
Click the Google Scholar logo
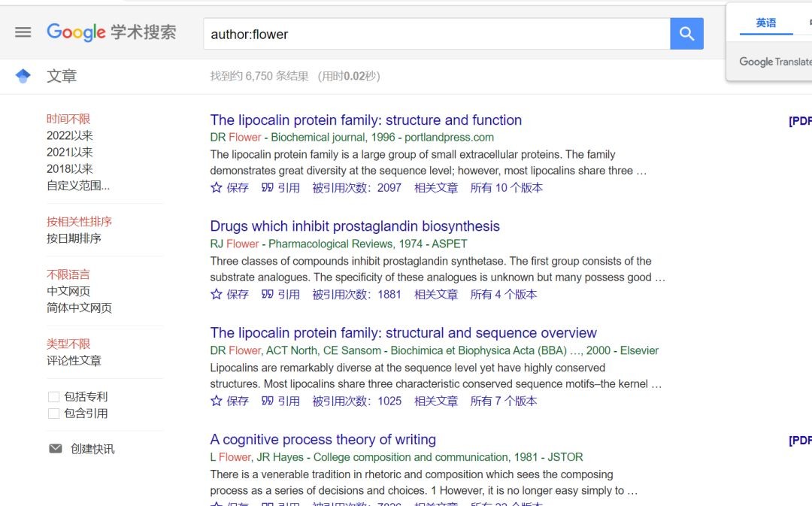coord(111,32)
